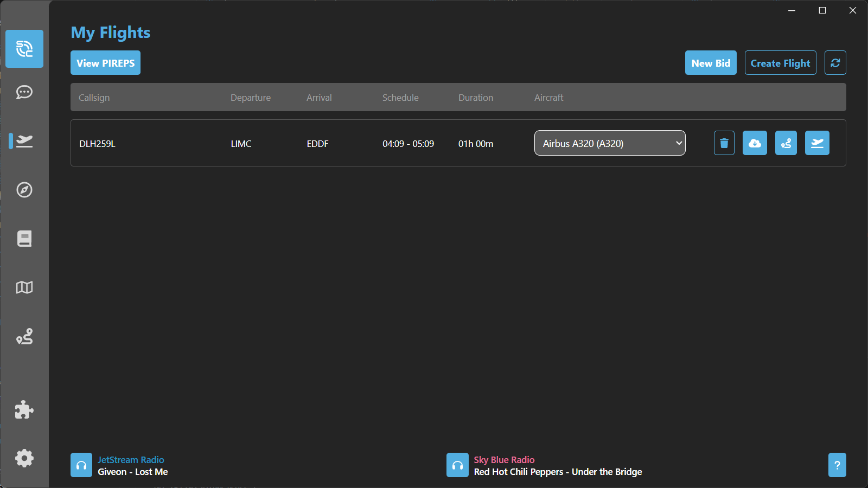Open the map sidebar icon
Viewport: 868px width, 488px height.
pyautogui.click(x=24, y=287)
